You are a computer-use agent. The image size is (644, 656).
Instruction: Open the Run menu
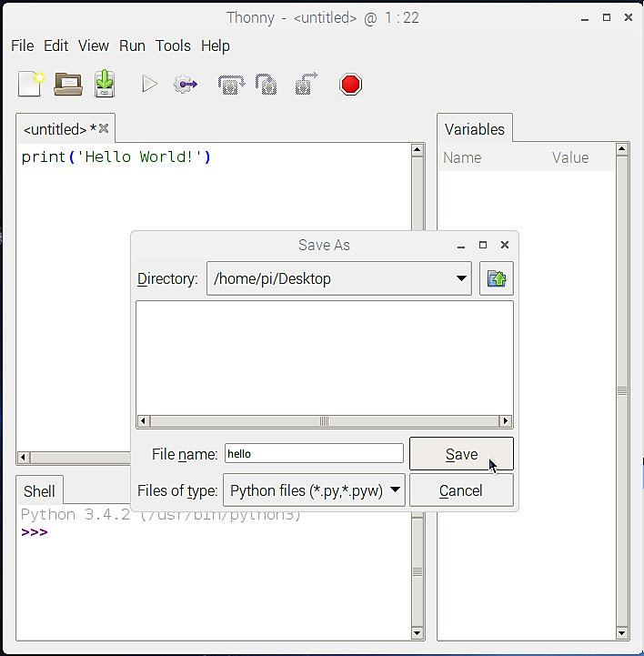click(x=132, y=45)
